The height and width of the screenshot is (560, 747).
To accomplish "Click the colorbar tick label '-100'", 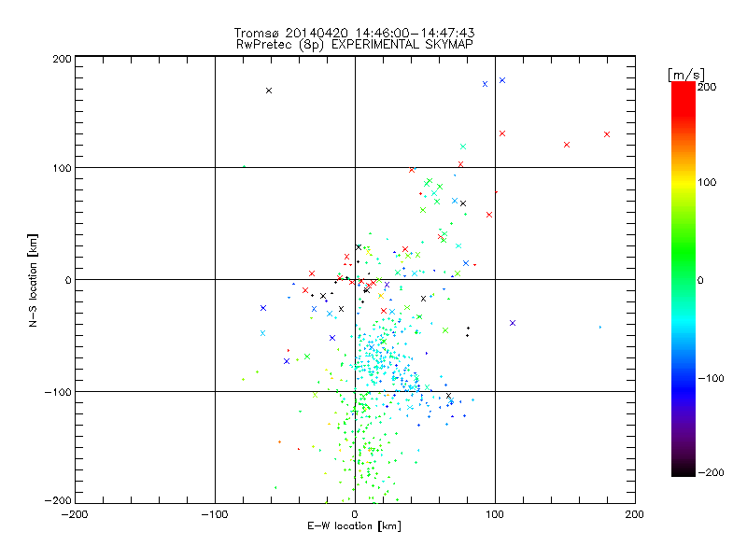I will point(711,378).
